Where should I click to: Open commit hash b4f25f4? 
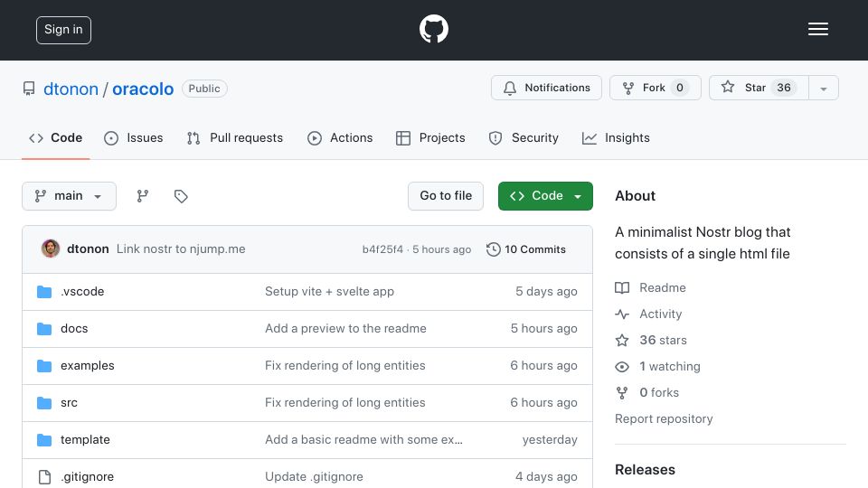[382, 249]
